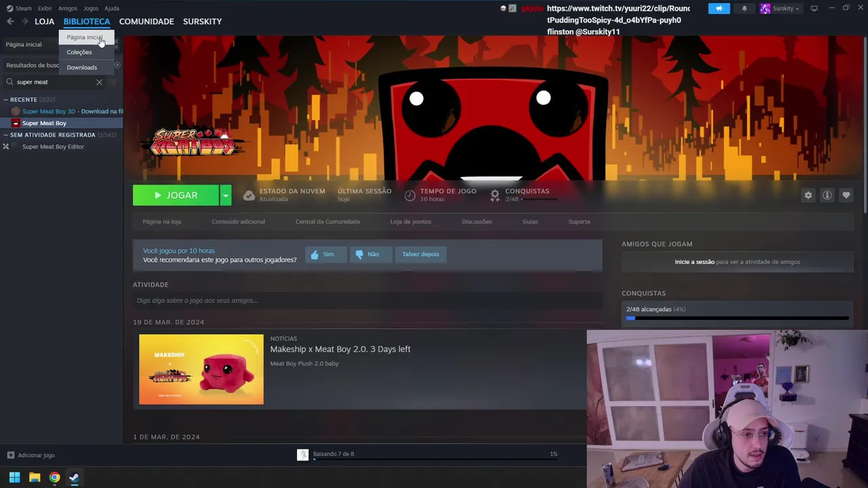Click the thumbs-up icon on Sim
The width and height of the screenshot is (868, 488).
[x=315, y=254]
